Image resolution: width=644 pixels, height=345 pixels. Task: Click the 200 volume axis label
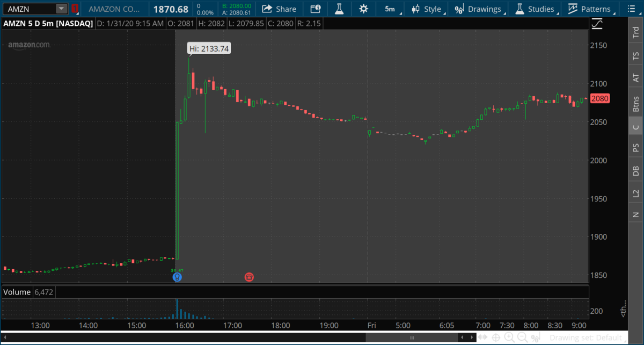pyautogui.click(x=597, y=311)
